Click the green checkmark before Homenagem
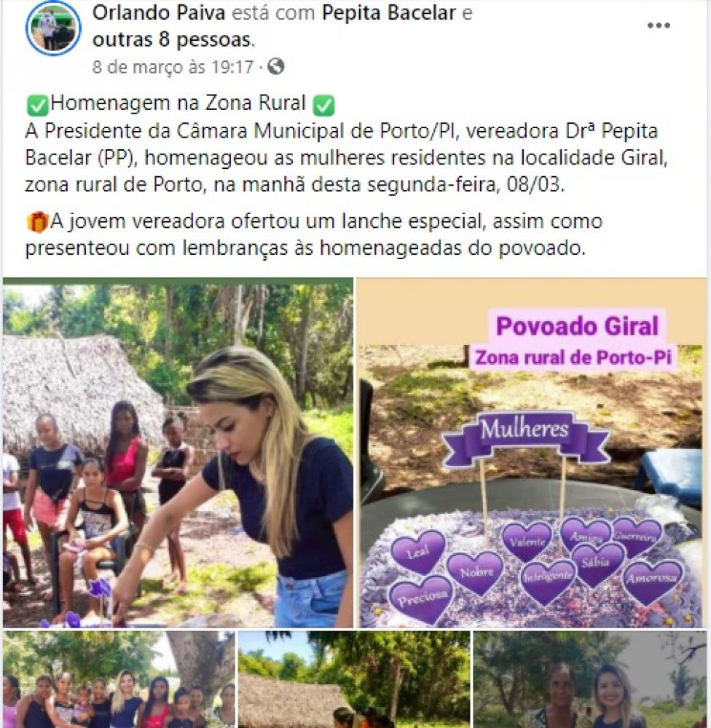Viewport: 711px width, 728px height. pyautogui.click(x=37, y=104)
